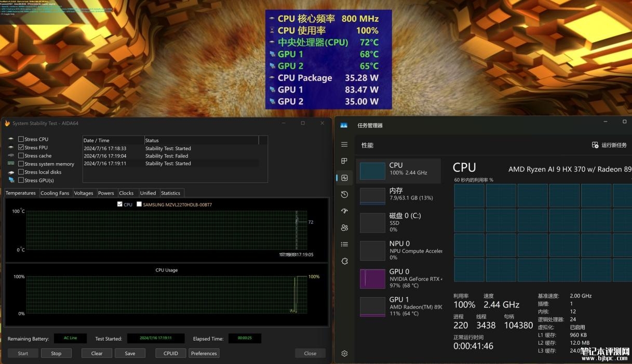Click the icon beside Stress FPU

point(11,147)
